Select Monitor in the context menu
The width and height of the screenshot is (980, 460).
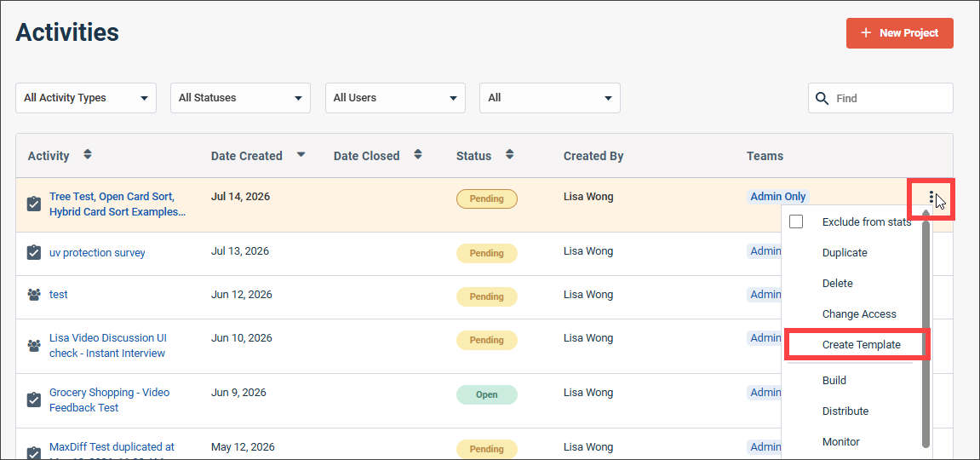coord(840,441)
